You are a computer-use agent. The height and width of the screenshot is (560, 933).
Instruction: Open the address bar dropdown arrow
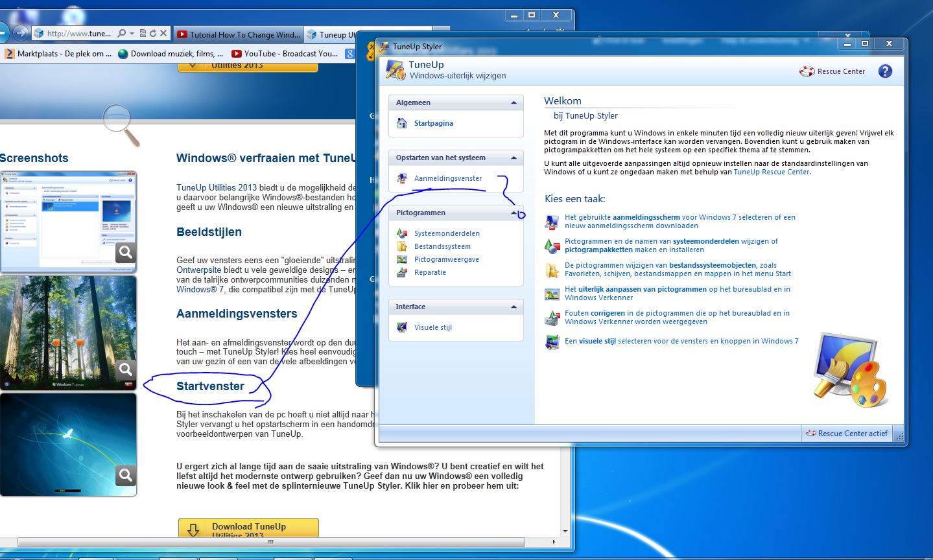pos(132,33)
